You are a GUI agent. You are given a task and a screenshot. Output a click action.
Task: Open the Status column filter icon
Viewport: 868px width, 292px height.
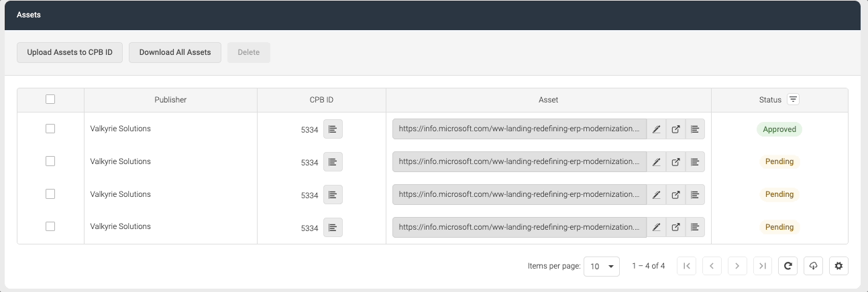click(793, 99)
